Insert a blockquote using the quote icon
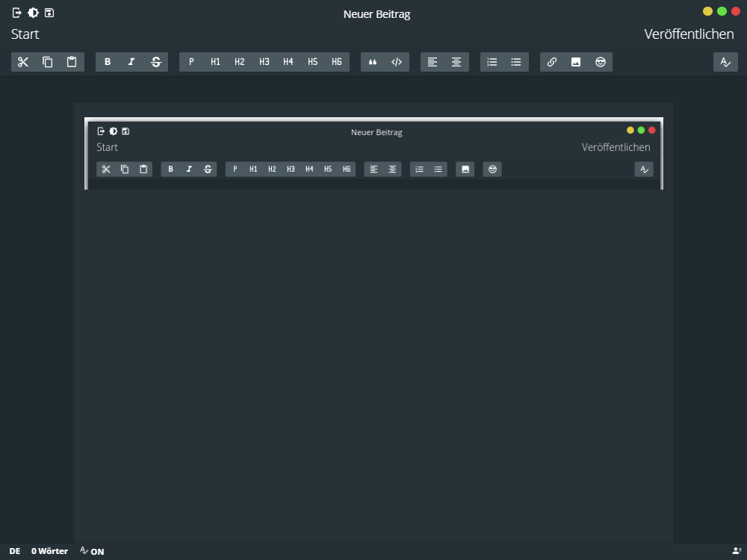 [x=373, y=62]
